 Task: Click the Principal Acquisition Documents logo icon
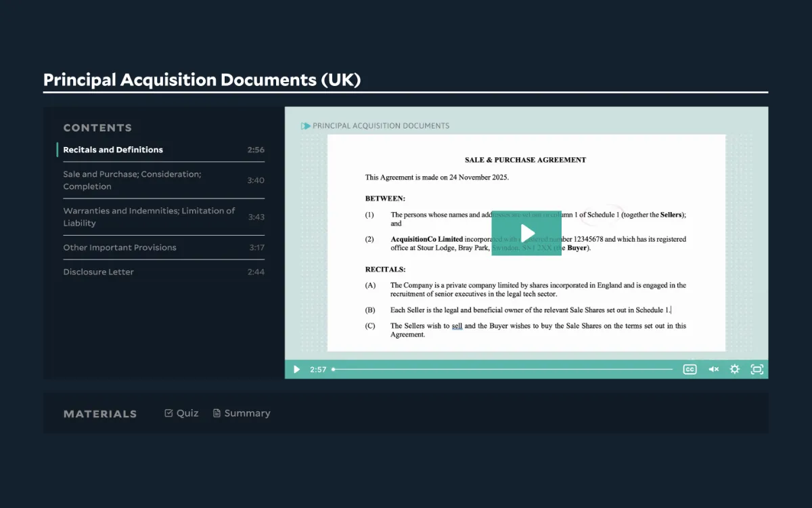click(x=306, y=126)
